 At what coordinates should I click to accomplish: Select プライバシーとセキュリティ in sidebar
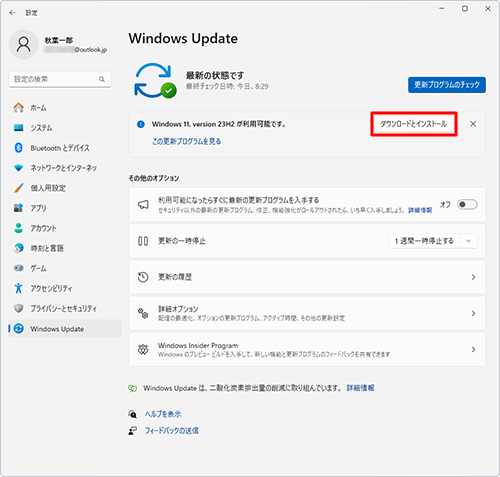(65, 308)
